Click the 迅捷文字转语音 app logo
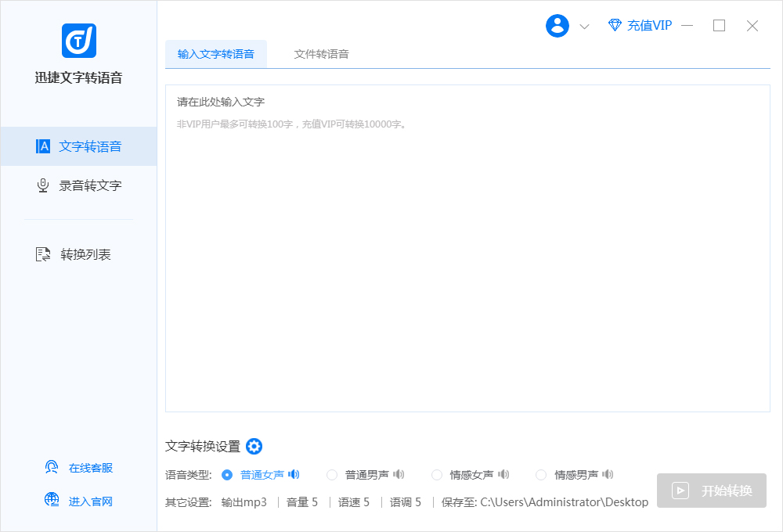783x532 pixels. (78, 41)
